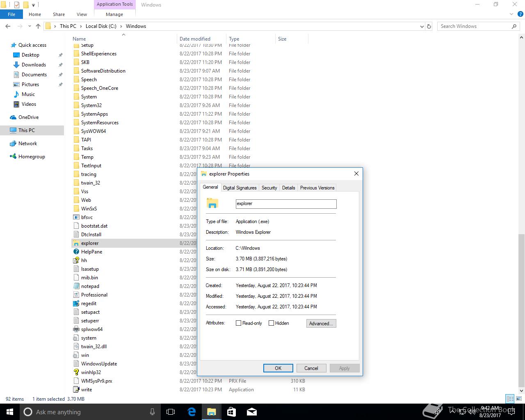The height and width of the screenshot is (420, 525).
Task: Go up one folder level
Action: [x=38, y=26]
